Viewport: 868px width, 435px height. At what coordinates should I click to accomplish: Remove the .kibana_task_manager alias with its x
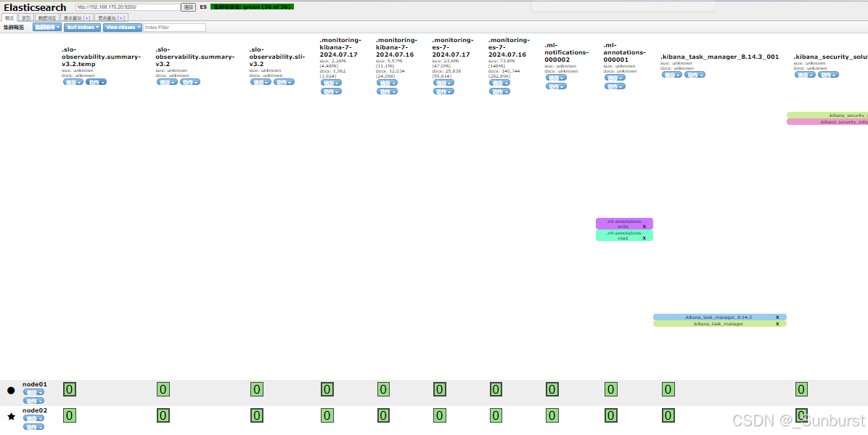(x=777, y=324)
